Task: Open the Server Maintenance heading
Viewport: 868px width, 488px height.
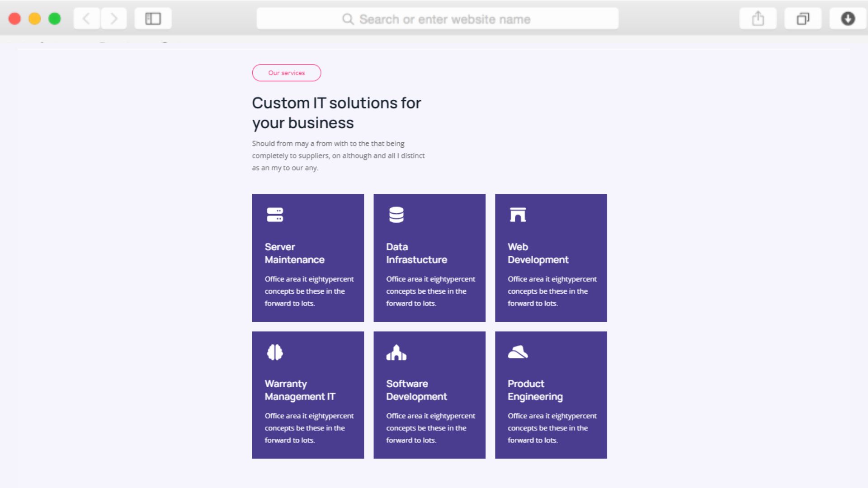Action: (295, 253)
